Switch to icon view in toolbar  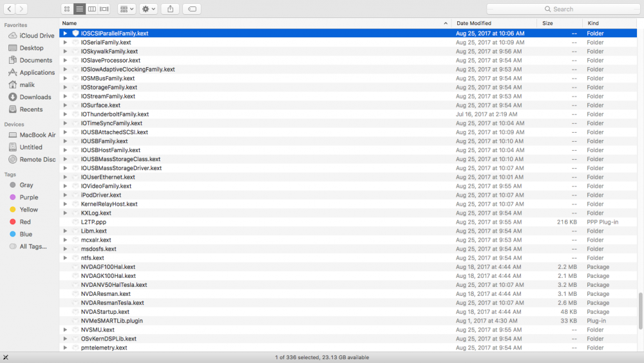[x=67, y=9]
